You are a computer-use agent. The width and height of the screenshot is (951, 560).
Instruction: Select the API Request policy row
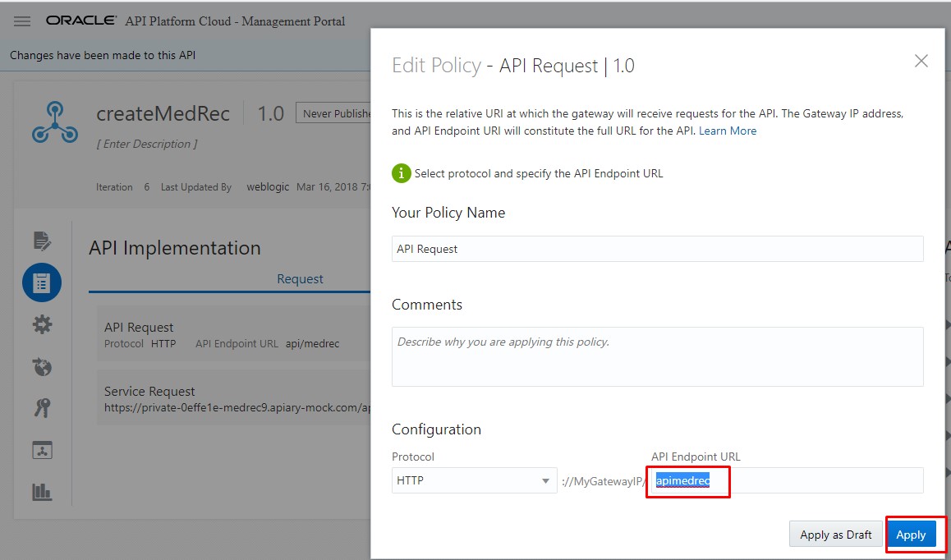[234, 334]
